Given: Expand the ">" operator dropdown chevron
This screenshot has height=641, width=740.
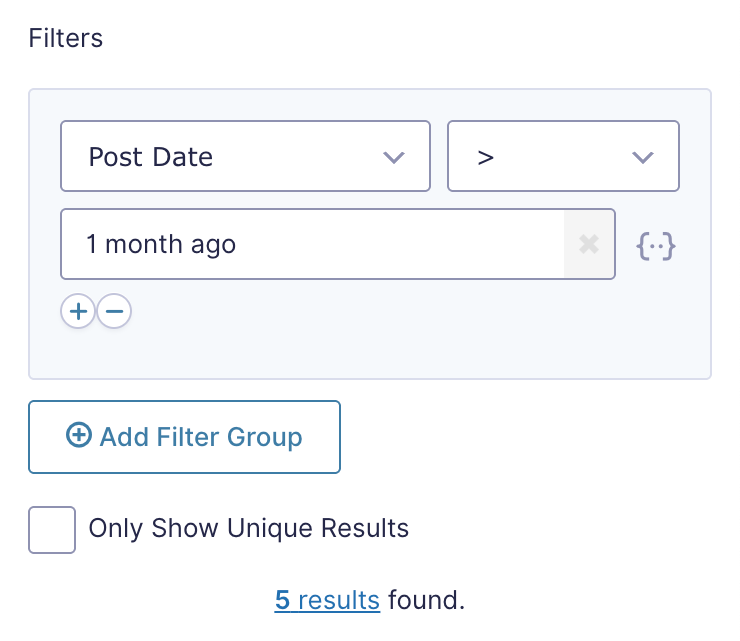Looking at the screenshot, I should click(643, 157).
